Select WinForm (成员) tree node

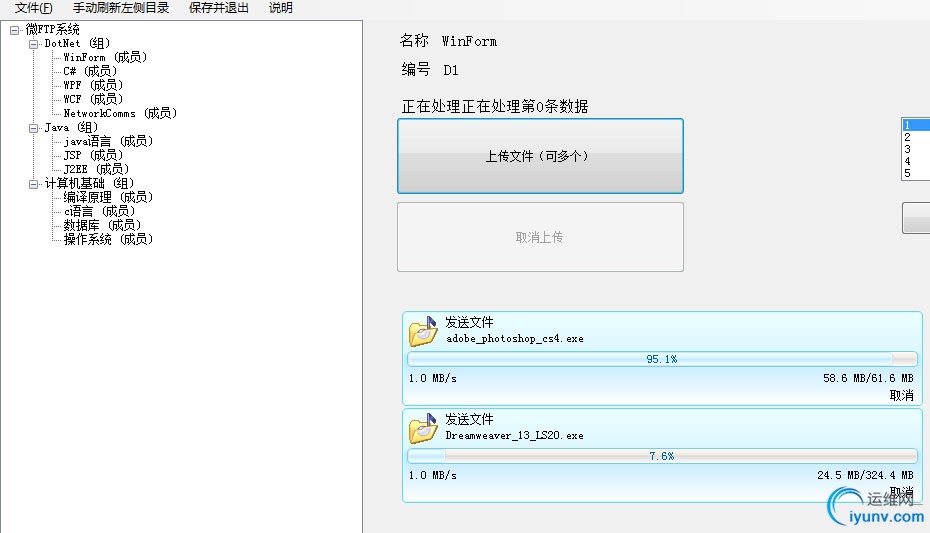tap(105, 58)
